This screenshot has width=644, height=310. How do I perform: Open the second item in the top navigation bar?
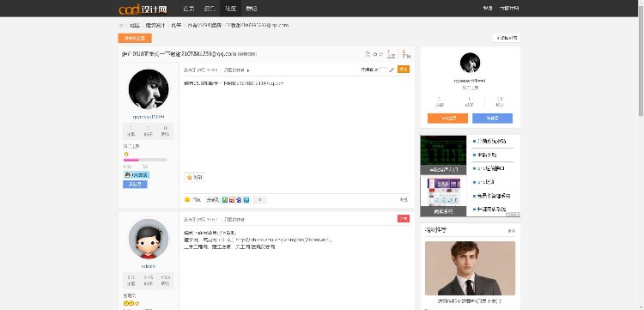point(209,9)
